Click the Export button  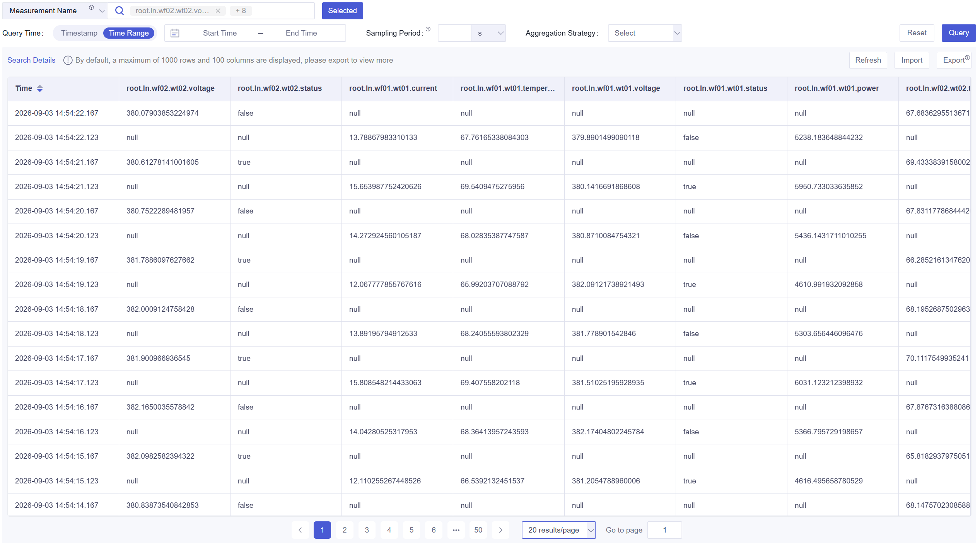(954, 60)
